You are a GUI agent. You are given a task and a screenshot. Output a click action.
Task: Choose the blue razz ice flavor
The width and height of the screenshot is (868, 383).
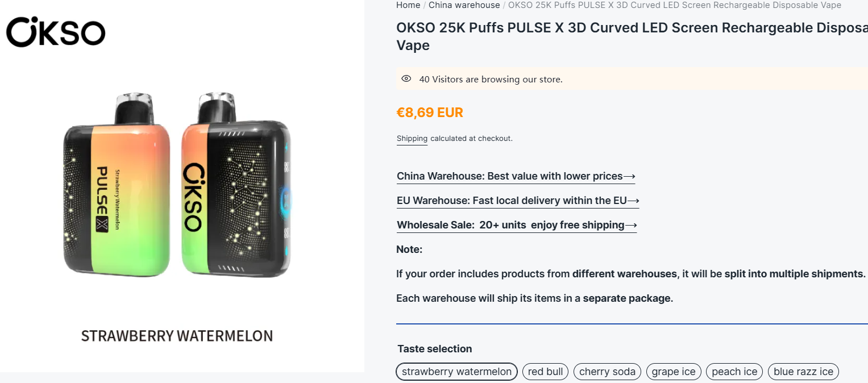pos(803,372)
